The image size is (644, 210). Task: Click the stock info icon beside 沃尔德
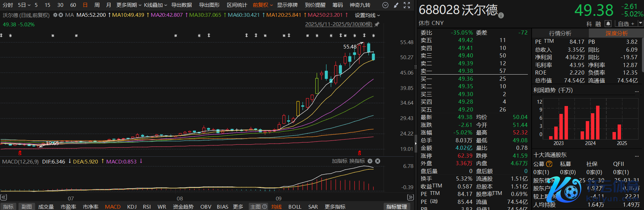(x=501, y=15)
